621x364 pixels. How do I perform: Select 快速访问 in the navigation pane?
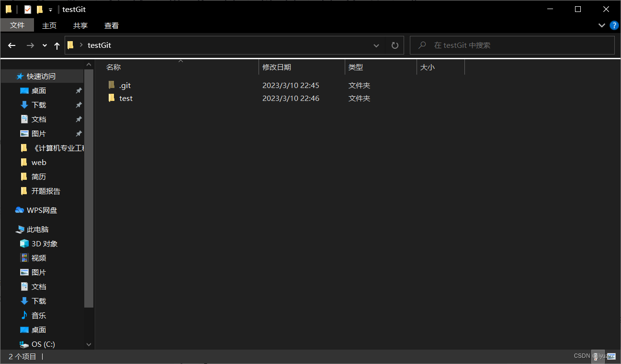(41, 77)
